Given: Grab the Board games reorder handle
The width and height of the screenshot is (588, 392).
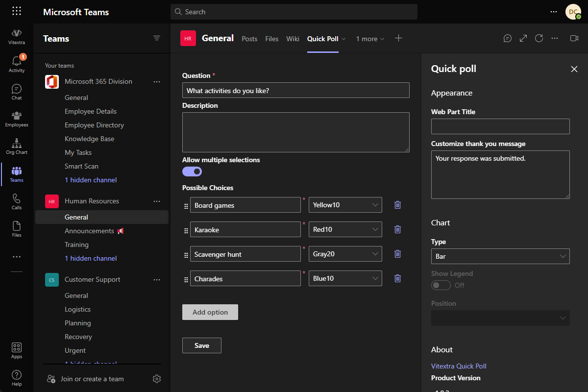Looking at the screenshot, I should coord(186,206).
